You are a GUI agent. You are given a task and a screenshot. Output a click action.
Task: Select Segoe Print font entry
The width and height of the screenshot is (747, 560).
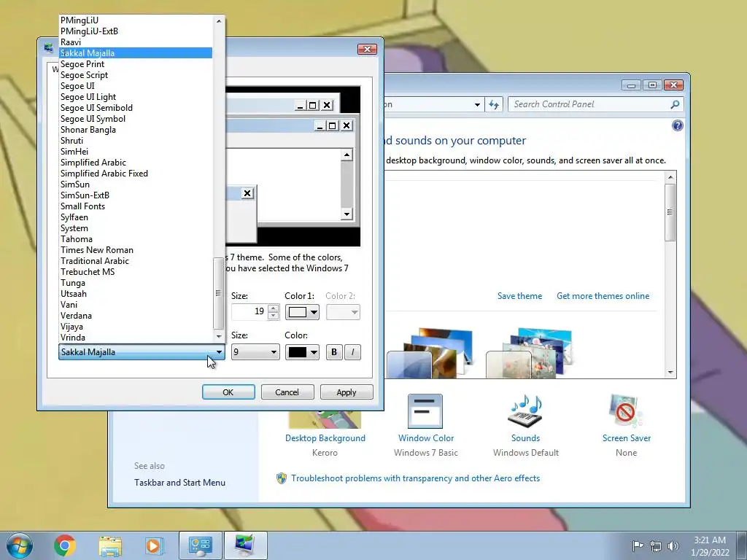[x=135, y=64]
